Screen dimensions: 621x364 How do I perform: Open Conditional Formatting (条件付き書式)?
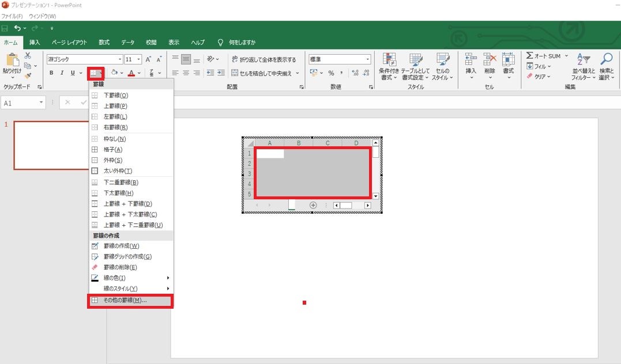[x=389, y=66]
